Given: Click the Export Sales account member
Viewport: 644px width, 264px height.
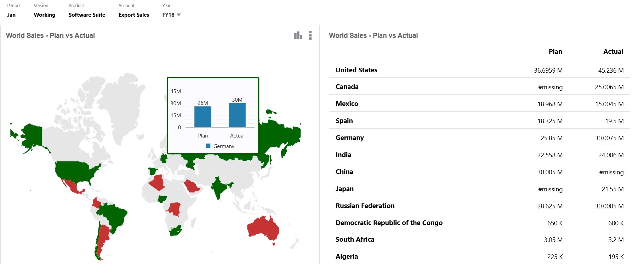Looking at the screenshot, I should point(133,15).
